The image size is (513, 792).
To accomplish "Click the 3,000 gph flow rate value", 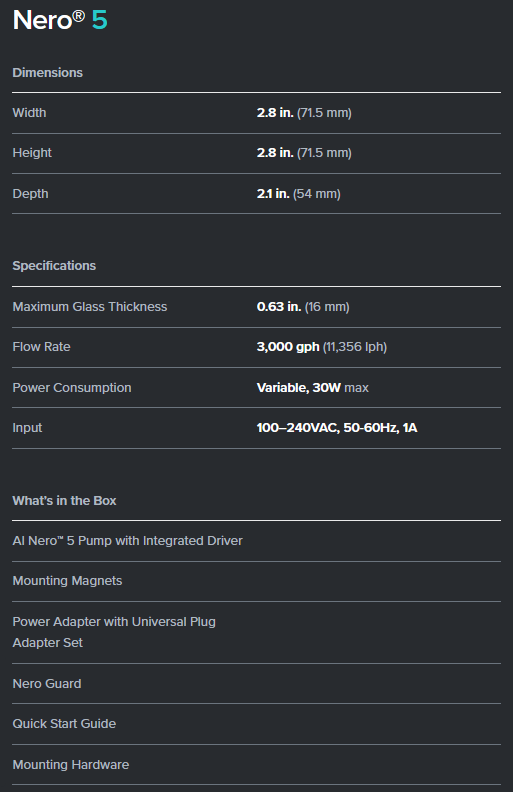I will point(322,346).
